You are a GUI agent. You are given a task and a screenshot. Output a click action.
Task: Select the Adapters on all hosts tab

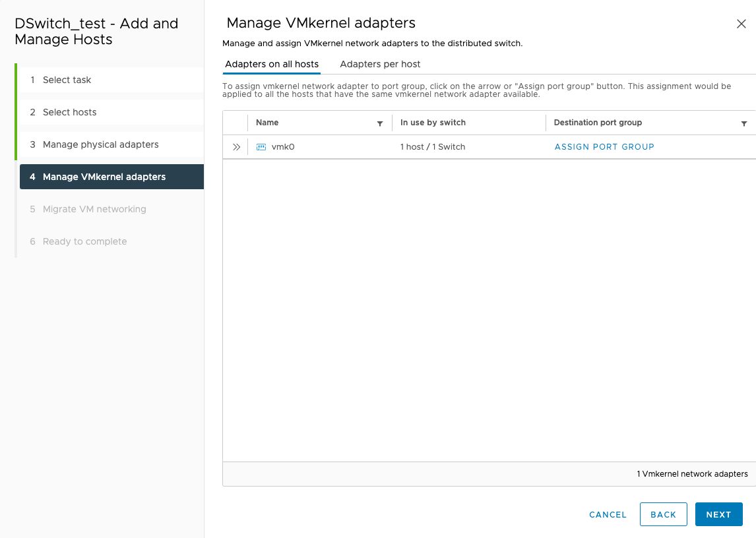pyautogui.click(x=272, y=64)
